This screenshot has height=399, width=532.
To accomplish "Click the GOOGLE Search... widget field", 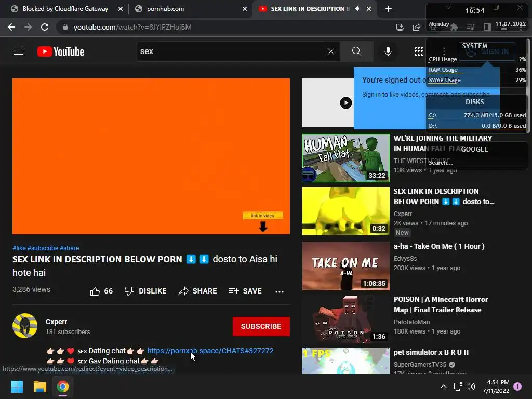I will [x=477, y=163].
